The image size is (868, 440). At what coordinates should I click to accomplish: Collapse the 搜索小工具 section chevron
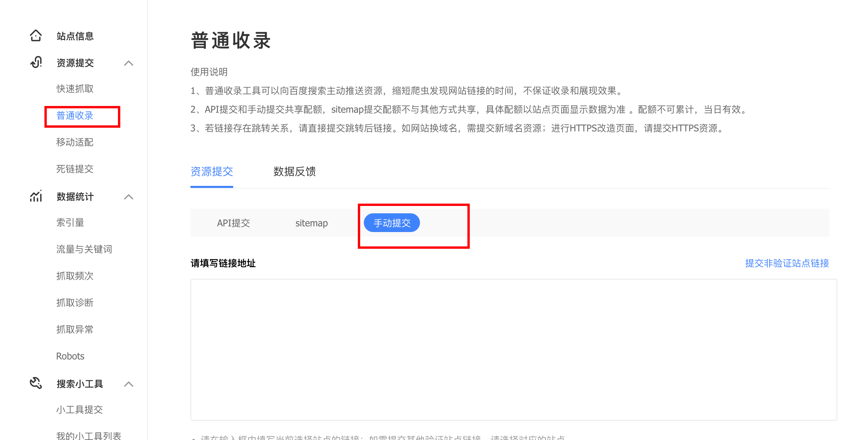(x=128, y=384)
